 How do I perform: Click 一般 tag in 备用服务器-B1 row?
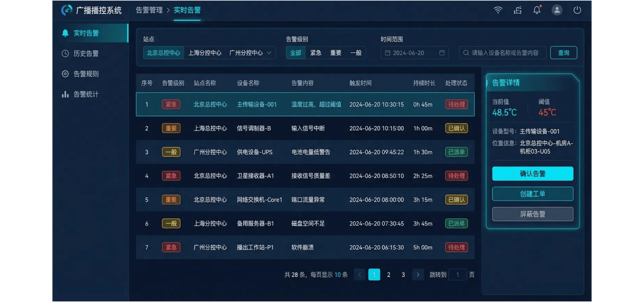point(171,224)
